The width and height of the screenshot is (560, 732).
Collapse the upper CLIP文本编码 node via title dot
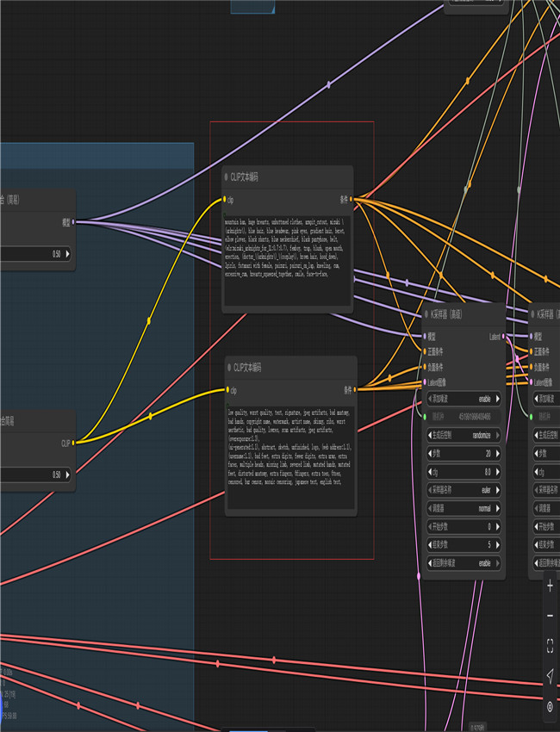tap(227, 177)
